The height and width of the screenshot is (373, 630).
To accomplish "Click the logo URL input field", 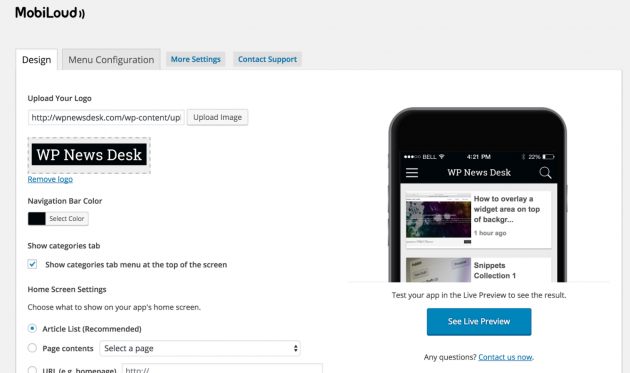I will click(106, 117).
